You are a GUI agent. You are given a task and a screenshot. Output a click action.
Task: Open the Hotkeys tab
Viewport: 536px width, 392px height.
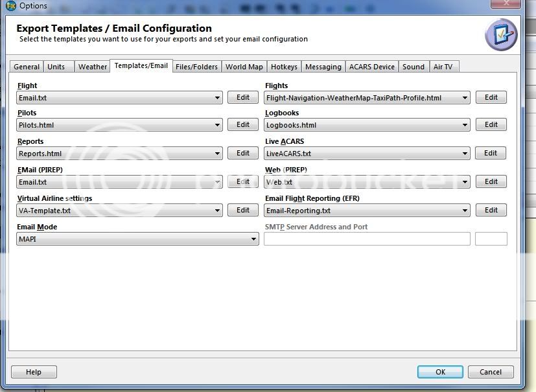(284, 67)
